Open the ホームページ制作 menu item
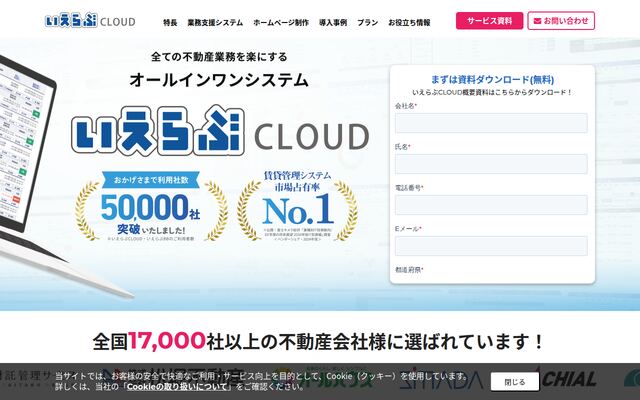Viewport: 640px width, 400px height. click(x=281, y=22)
